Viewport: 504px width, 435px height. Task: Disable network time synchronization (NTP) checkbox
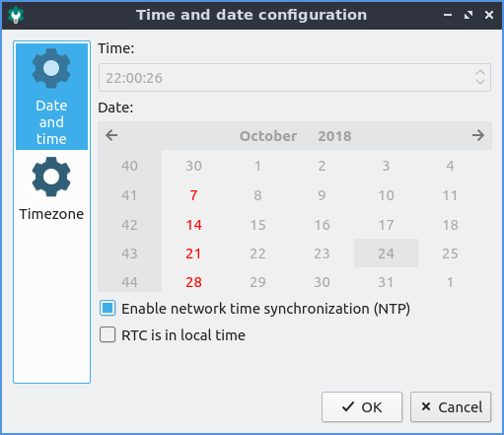[108, 309]
